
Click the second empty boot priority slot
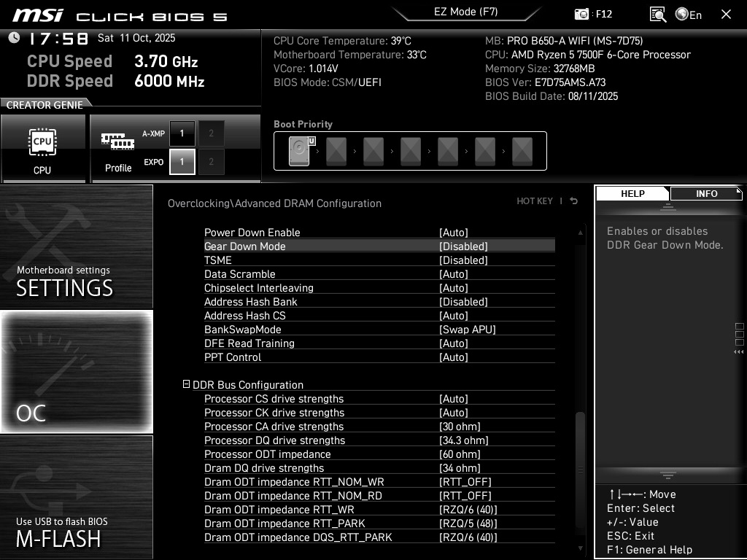[373, 151]
